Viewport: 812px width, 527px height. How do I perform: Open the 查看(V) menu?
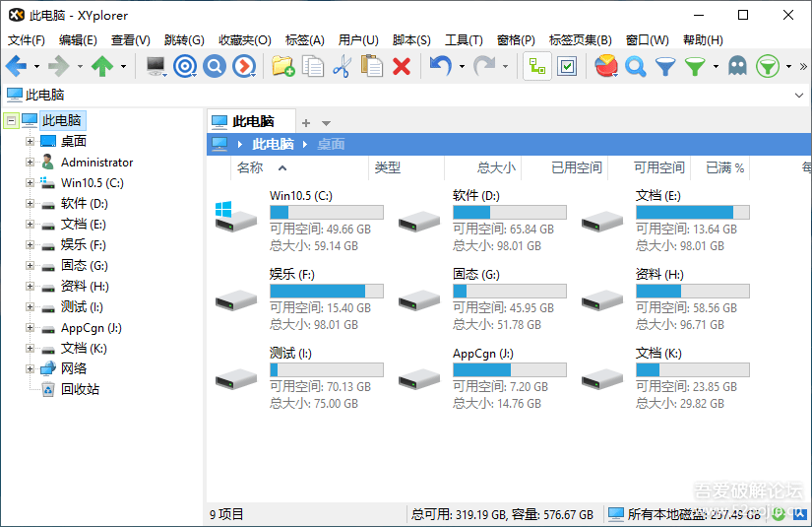tap(131, 40)
